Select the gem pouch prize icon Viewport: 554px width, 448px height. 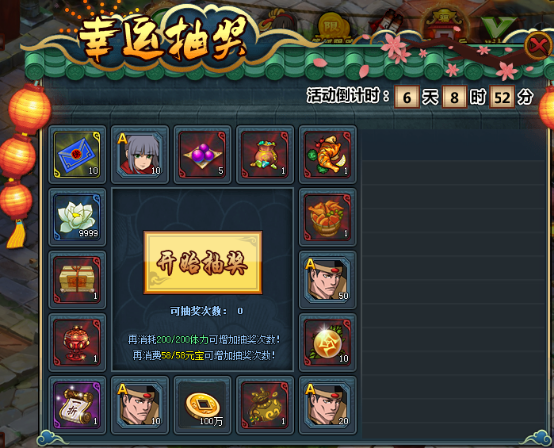tap(265, 154)
